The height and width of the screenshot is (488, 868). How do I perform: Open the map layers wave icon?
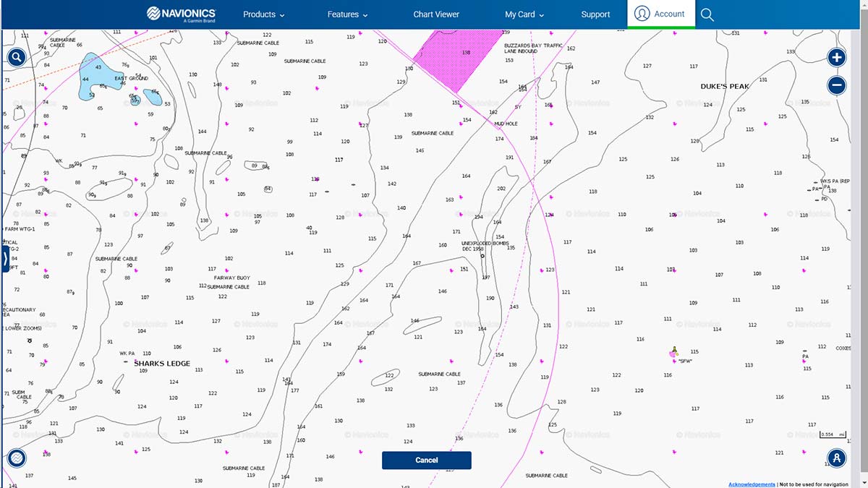point(17,458)
